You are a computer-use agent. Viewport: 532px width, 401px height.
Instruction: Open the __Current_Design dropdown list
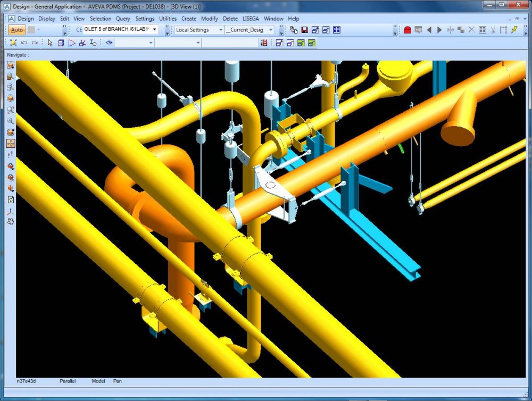point(270,30)
